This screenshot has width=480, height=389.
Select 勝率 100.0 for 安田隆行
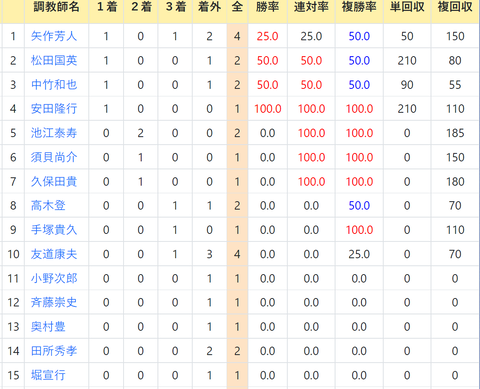tap(268, 109)
